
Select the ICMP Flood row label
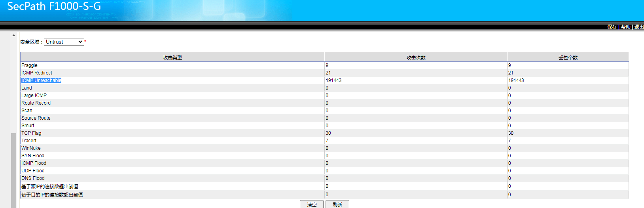click(x=34, y=163)
